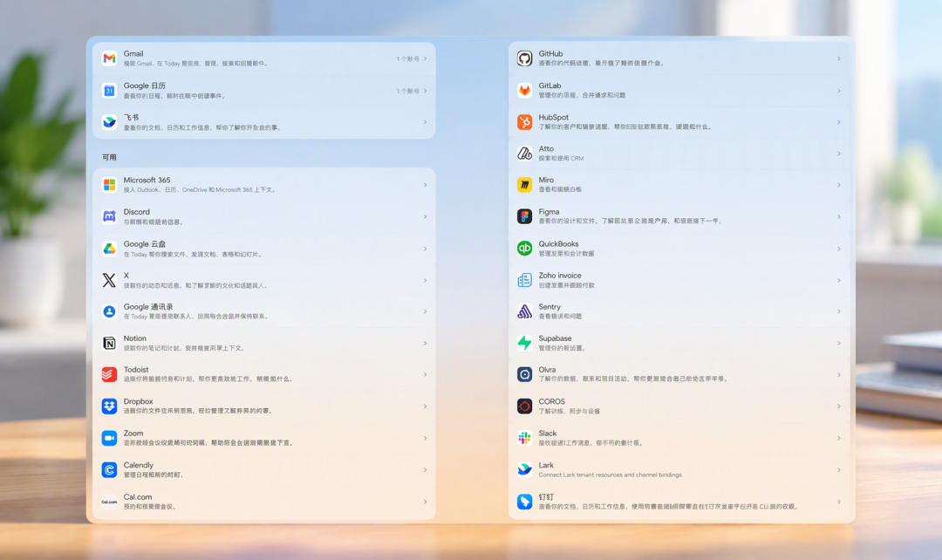This screenshot has height=560, width=942.
Task: Expand the Lark row chevron
Action: [x=839, y=470]
